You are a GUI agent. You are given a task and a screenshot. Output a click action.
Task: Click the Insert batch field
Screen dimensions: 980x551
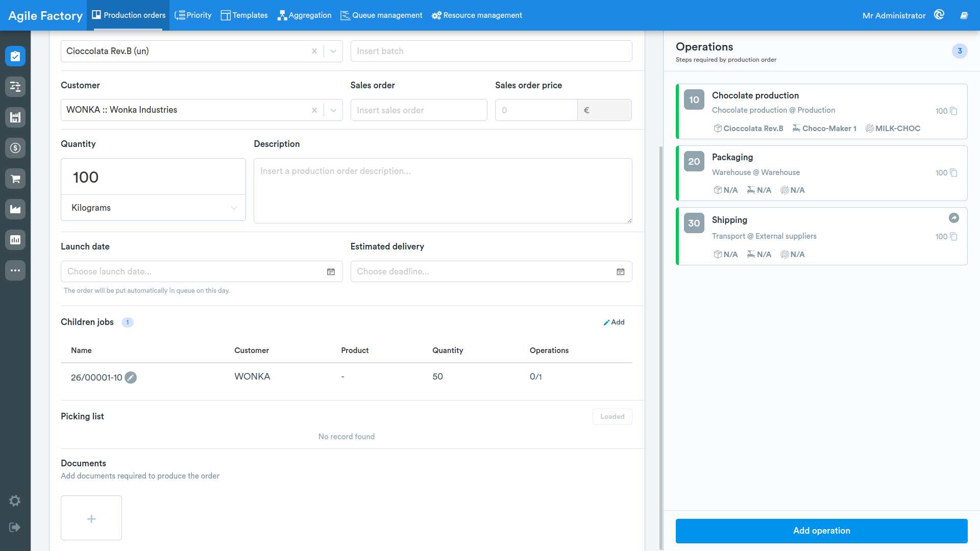[491, 51]
